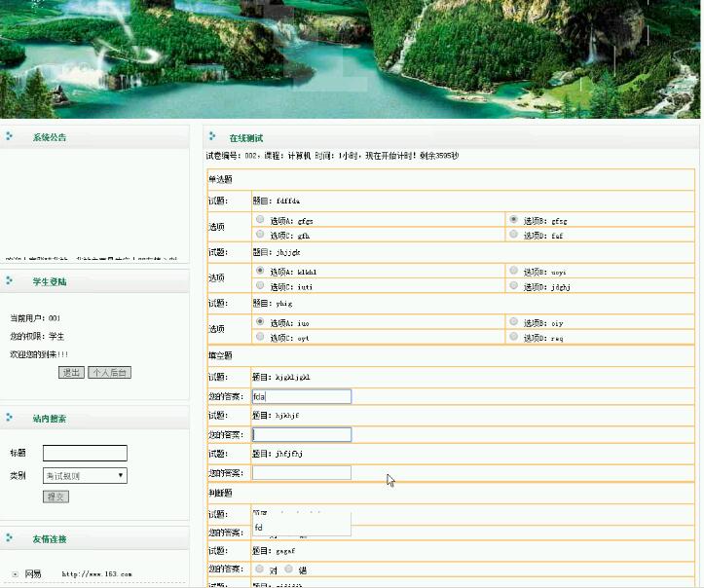Screen dimensions: 704x588
Task: Click the small icon before 网易
Action: click(15, 574)
